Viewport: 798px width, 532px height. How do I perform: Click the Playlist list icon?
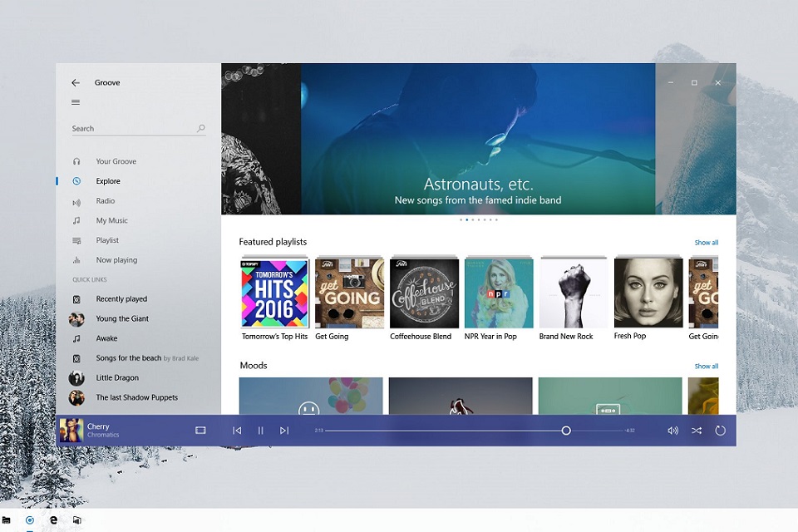[76, 240]
